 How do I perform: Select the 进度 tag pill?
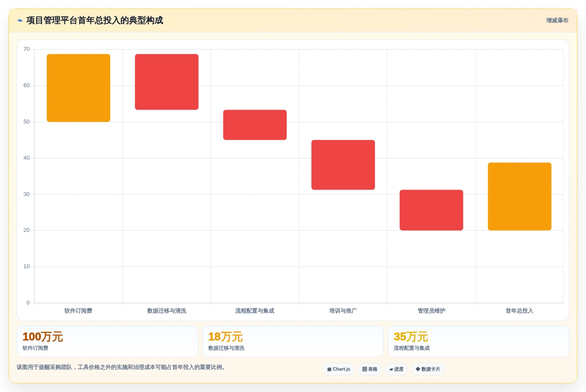coord(396,369)
